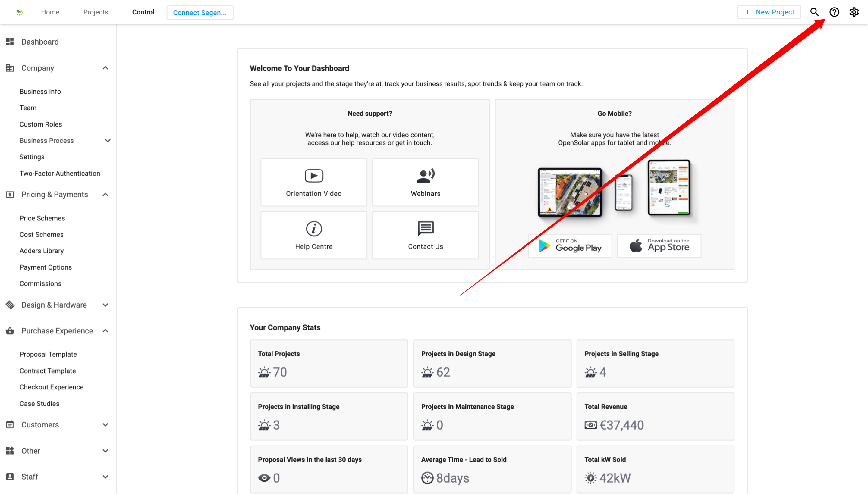This screenshot has width=868, height=494.
Task: Open Checkout Experience
Action: 51,387
